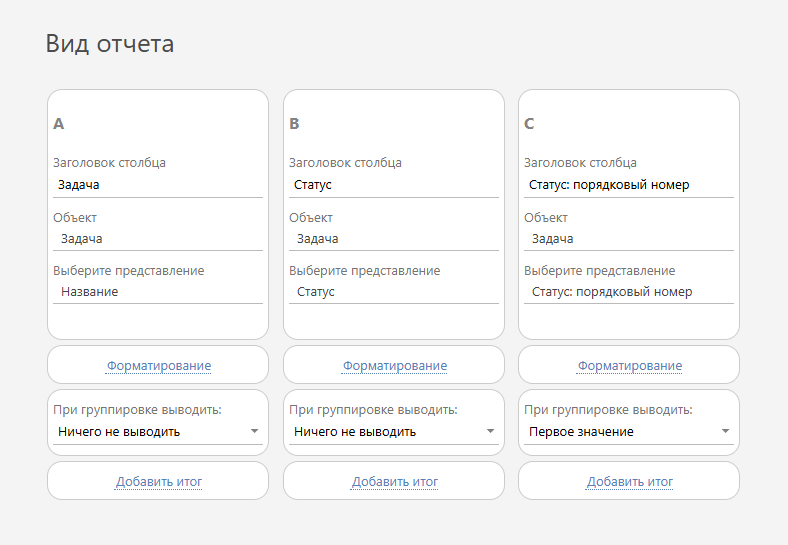The height and width of the screenshot is (545, 788).
Task: Open Форматирование link for column A
Action: pos(159,366)
